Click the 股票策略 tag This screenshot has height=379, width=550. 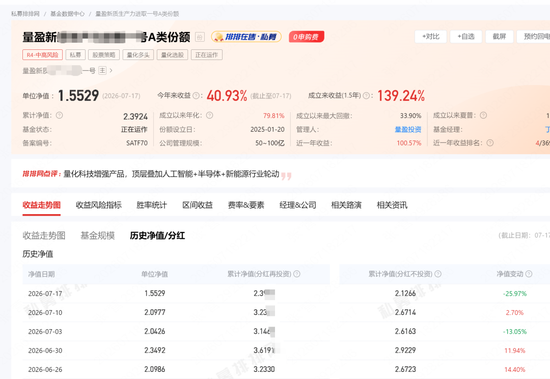(104, 55)
